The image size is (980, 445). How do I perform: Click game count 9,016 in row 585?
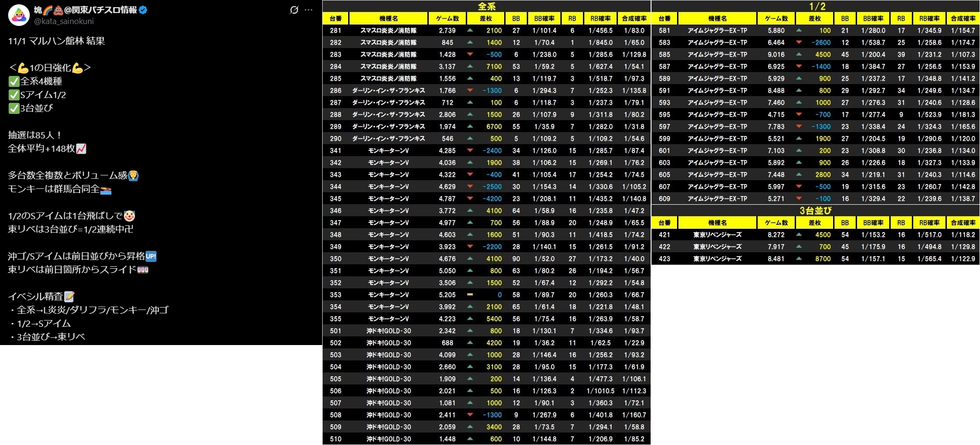tap(776, 54)
